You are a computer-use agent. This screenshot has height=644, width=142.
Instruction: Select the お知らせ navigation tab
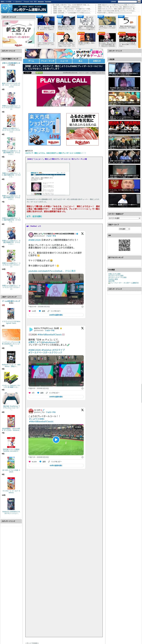[97, 61]
